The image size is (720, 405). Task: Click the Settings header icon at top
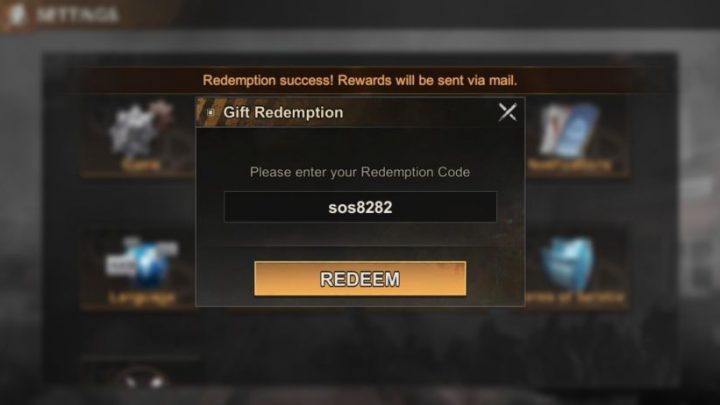point(17,14)
